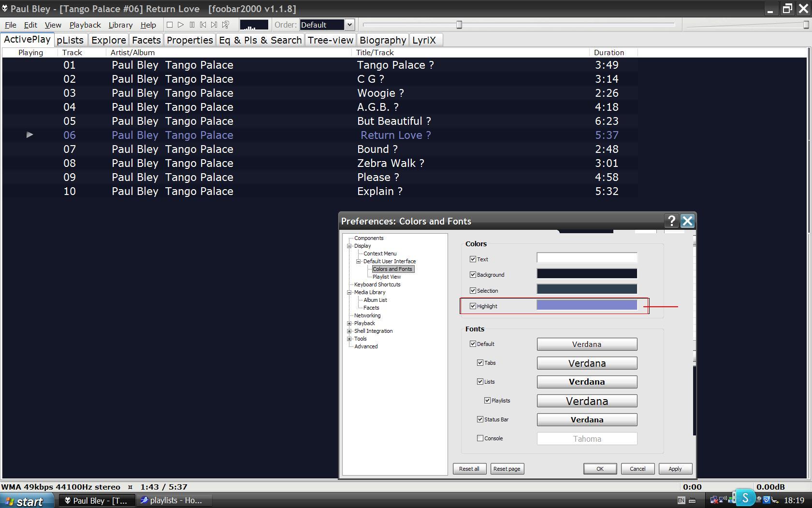This screenshot has height=508, width=812.
Task: Open the playback Order dropdown
Action: tap(327, 25)
